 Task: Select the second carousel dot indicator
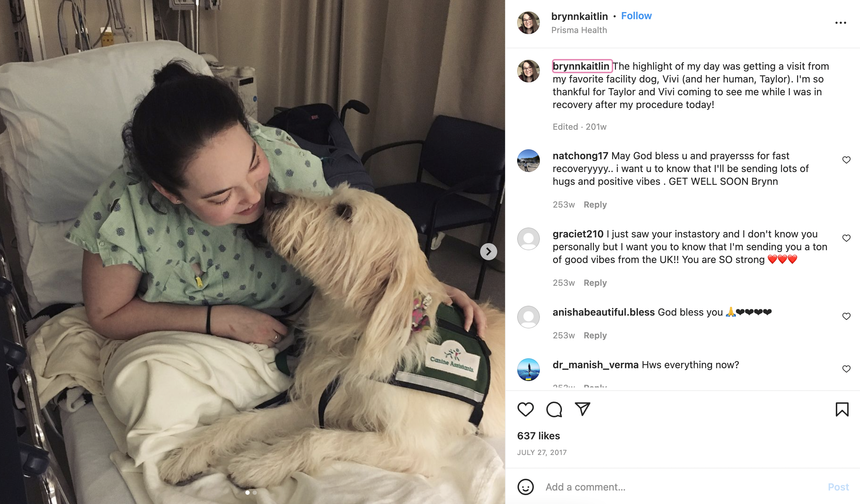pos(255,493)
